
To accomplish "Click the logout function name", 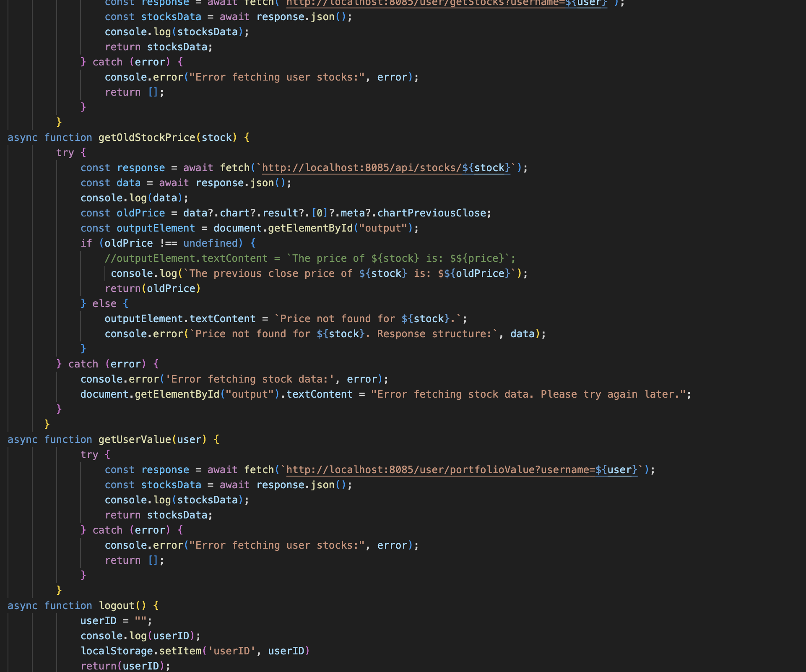I will pos(116,606).
